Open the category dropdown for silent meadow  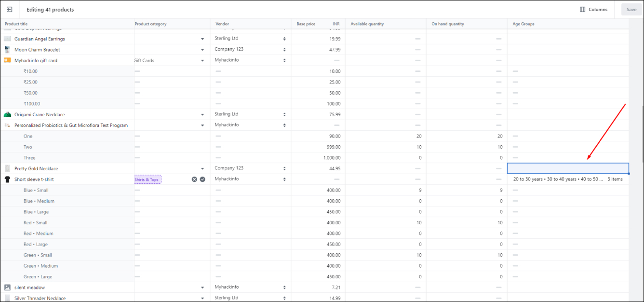click(x=202, y=288)
